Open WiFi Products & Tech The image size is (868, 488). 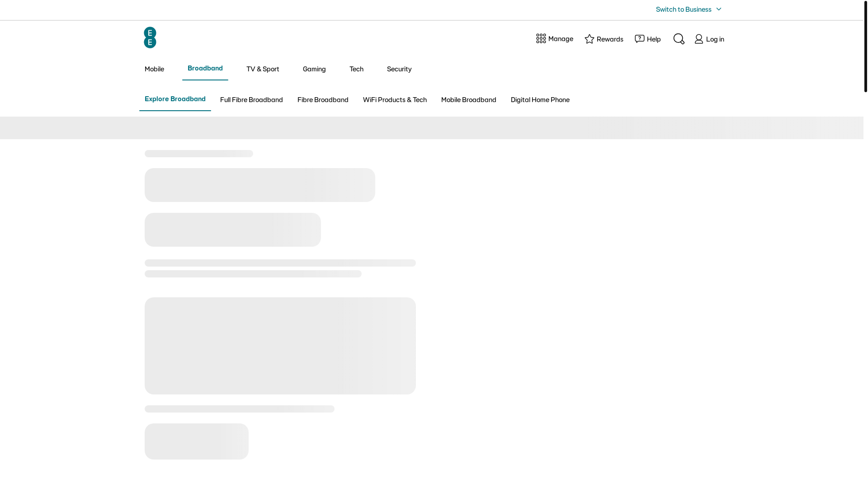395,100
